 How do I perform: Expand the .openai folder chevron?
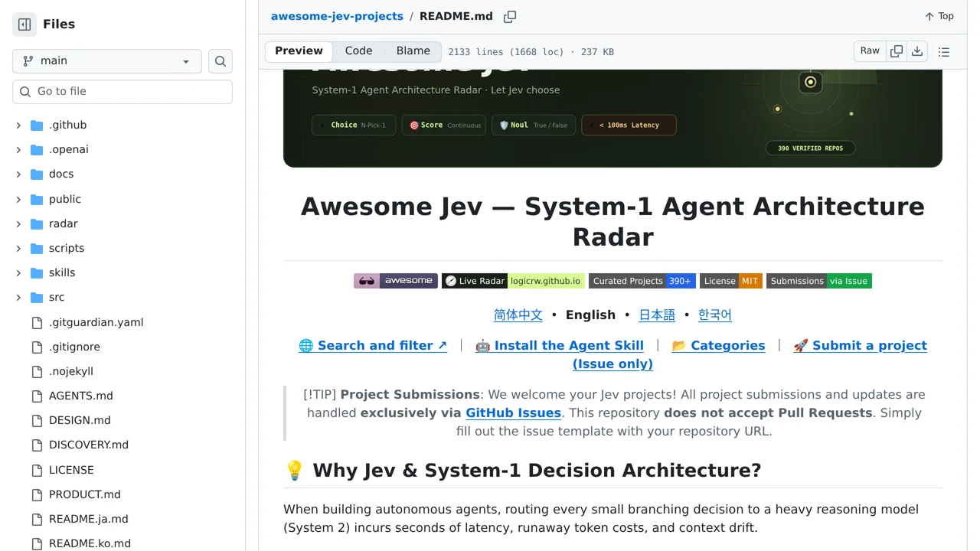coord(18,150)
